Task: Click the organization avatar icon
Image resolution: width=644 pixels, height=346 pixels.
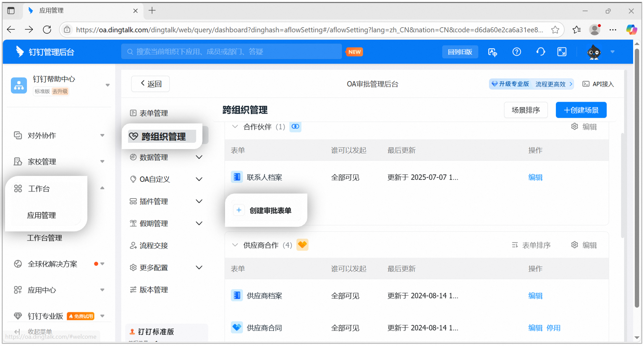Action: coord(19,85)
